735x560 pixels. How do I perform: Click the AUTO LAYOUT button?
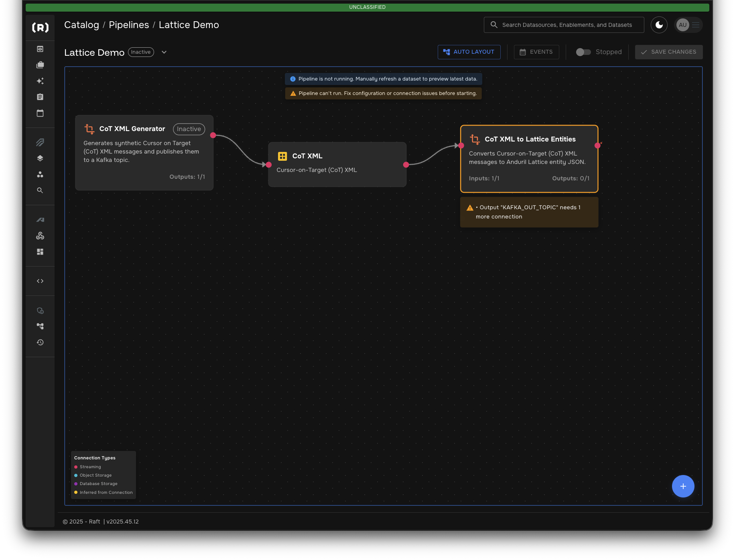pos(469,52)
